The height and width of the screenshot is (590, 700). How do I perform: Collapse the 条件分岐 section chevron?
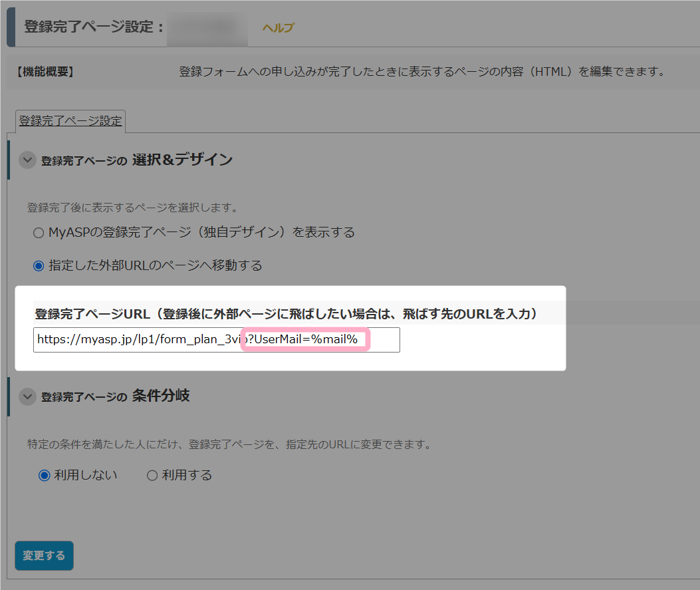click(x=27, y=396)
